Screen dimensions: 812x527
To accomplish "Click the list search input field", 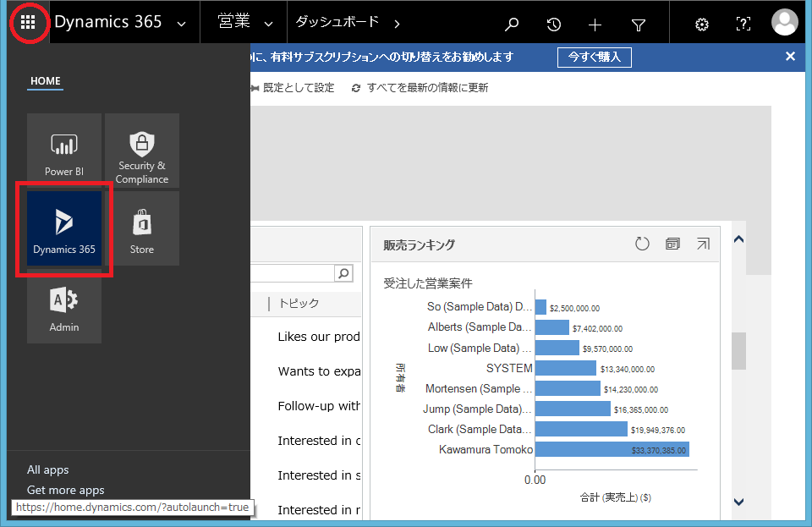I will point(293,273).
